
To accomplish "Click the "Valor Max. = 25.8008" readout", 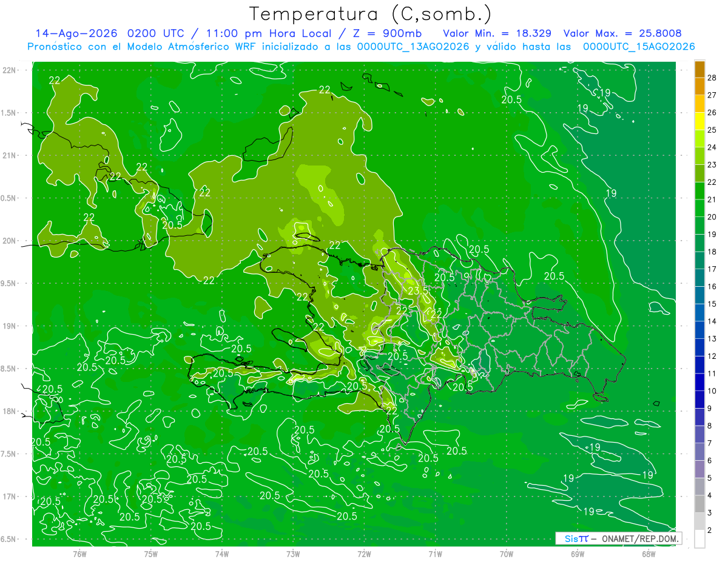I will pos(622,33).
